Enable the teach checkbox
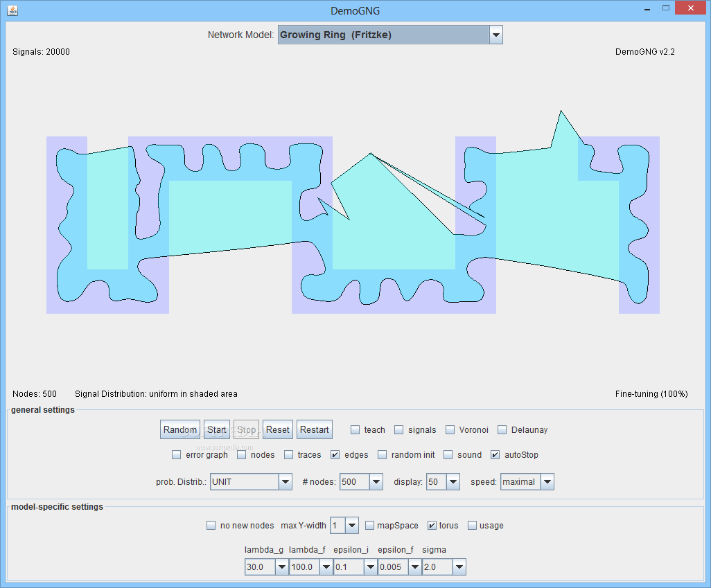Screen dimensions: 711x588 coord(355,430)
